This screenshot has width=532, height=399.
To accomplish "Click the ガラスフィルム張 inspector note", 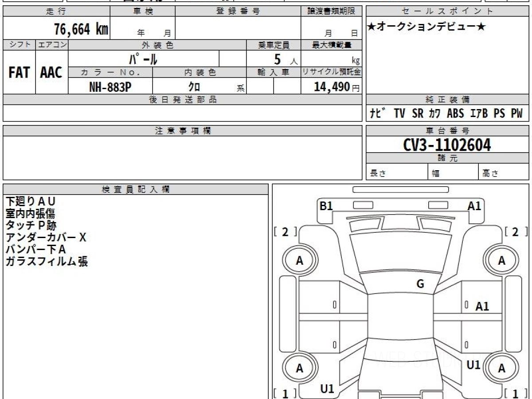I will [x=47, y=262].
